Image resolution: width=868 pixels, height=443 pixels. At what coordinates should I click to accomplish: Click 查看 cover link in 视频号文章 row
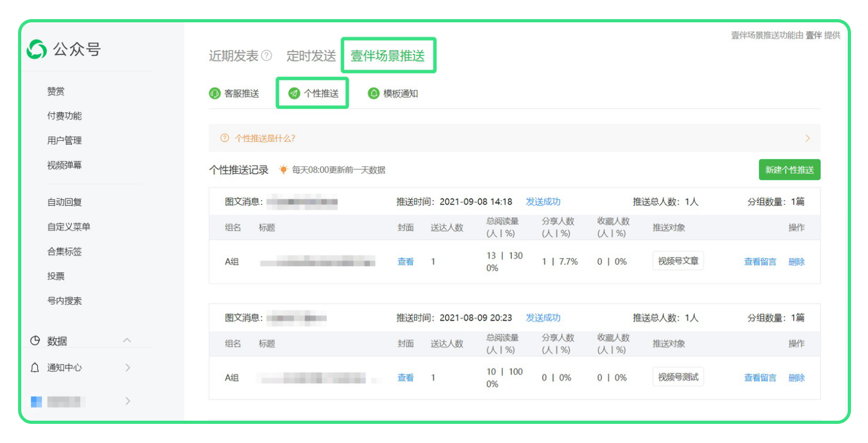click(x=406, y=261)
